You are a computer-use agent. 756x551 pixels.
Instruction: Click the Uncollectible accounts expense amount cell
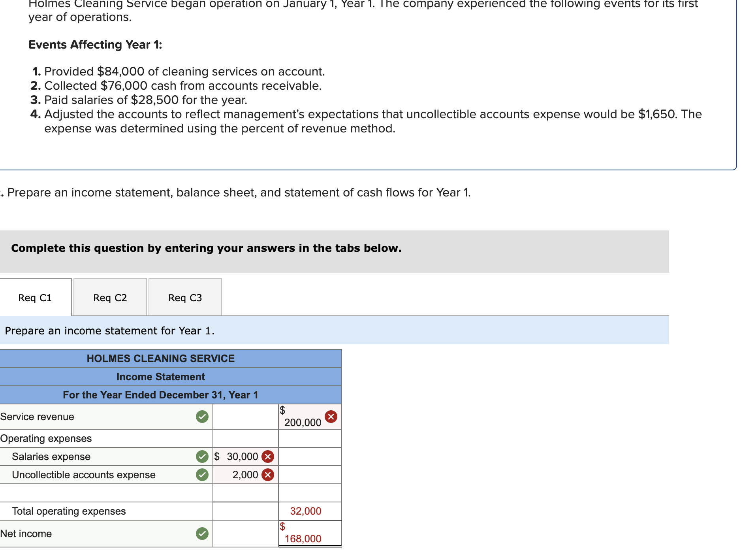(243, 475)
